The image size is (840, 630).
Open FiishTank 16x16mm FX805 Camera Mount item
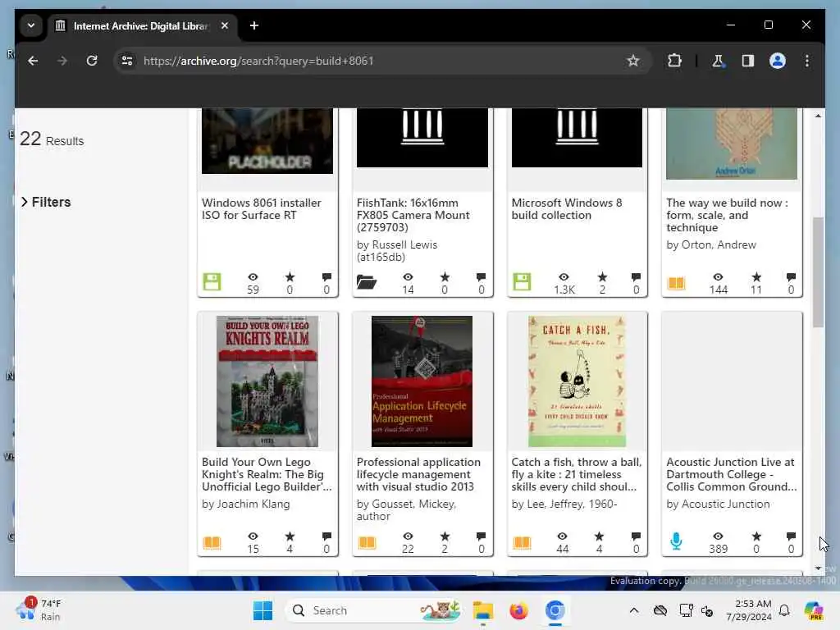pos(413,215)
